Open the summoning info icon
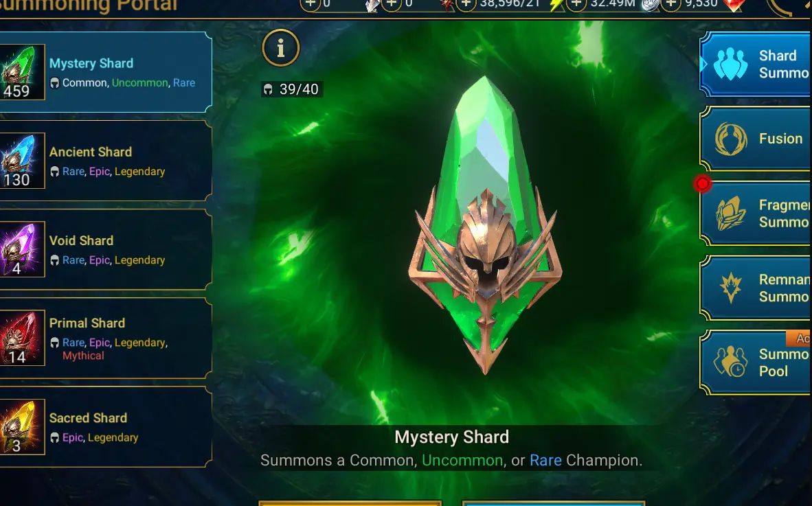 tap(281, 48)
